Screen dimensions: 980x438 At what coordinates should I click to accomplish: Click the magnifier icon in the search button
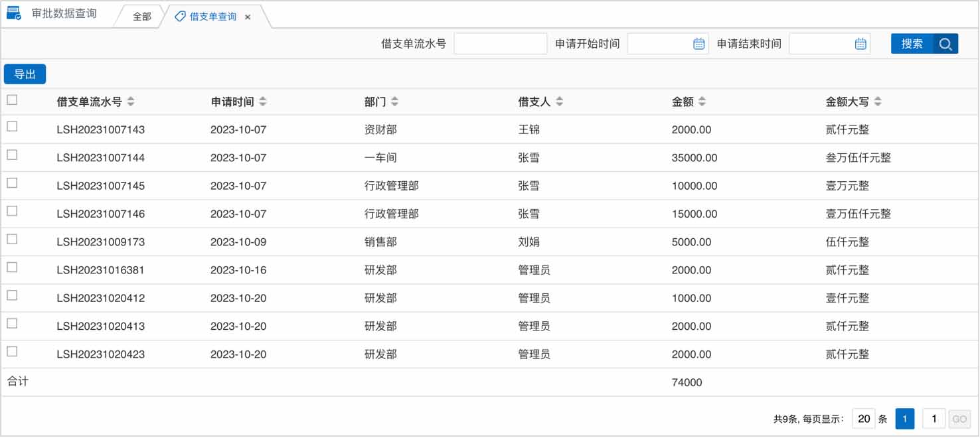[945, 43]
